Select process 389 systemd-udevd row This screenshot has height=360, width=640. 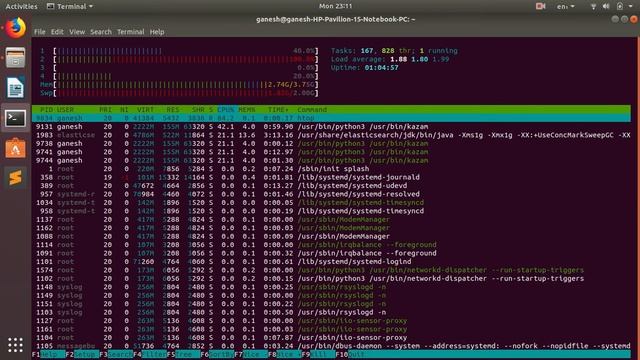(x=331, y=186)
